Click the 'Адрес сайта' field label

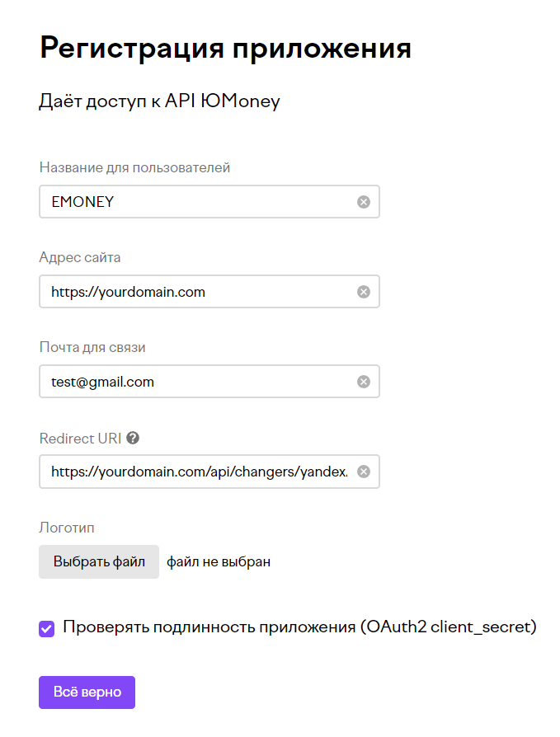[80, 257]
